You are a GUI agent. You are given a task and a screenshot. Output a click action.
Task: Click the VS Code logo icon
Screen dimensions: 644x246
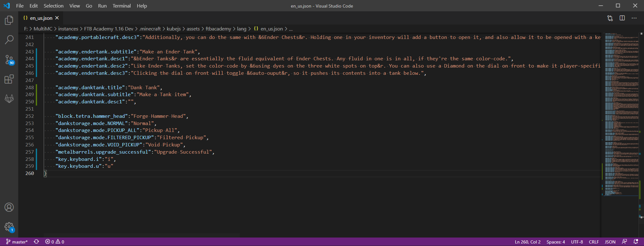click(7, 6)
